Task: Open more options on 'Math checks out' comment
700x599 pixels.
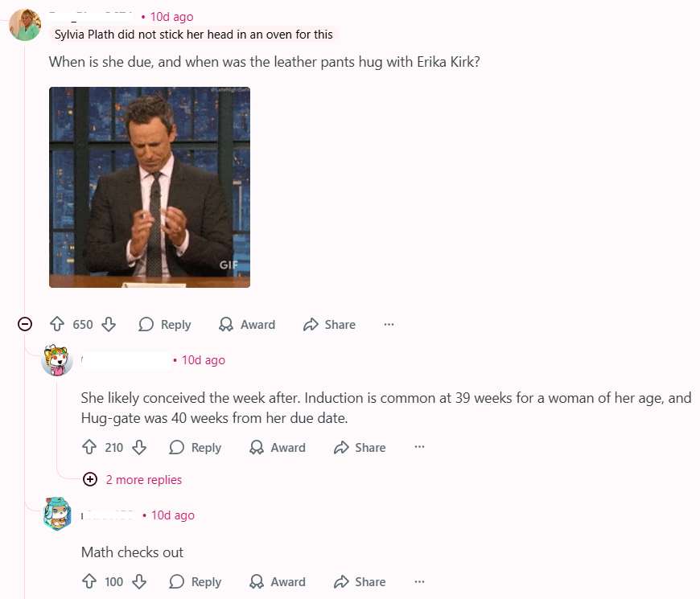Action: (x=420, y=581)
